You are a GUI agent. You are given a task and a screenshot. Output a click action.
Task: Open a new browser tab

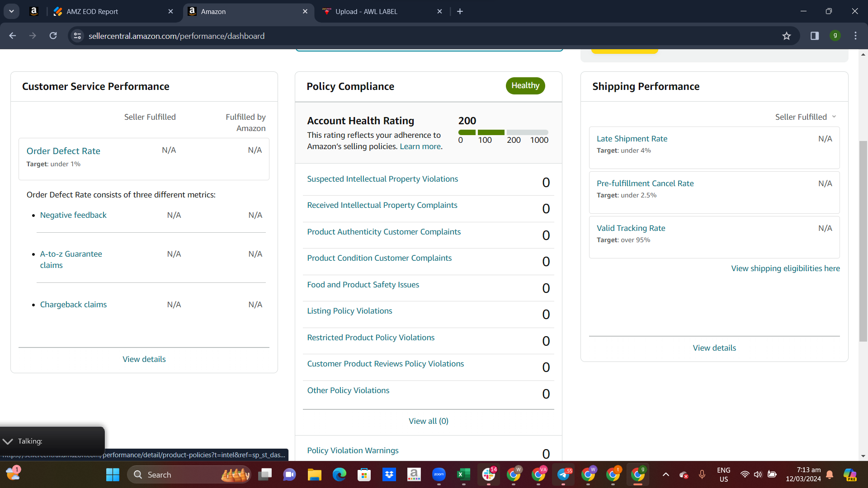[460, 11]
